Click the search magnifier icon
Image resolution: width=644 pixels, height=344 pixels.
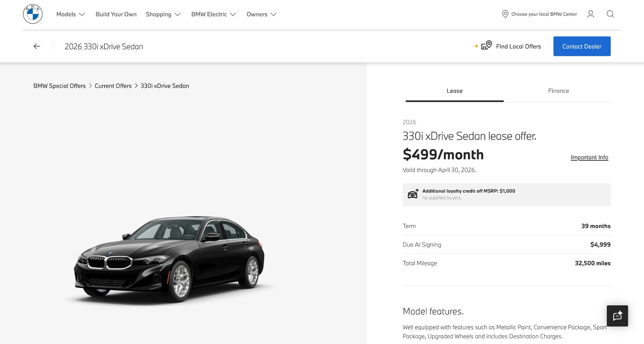point(610,14)
